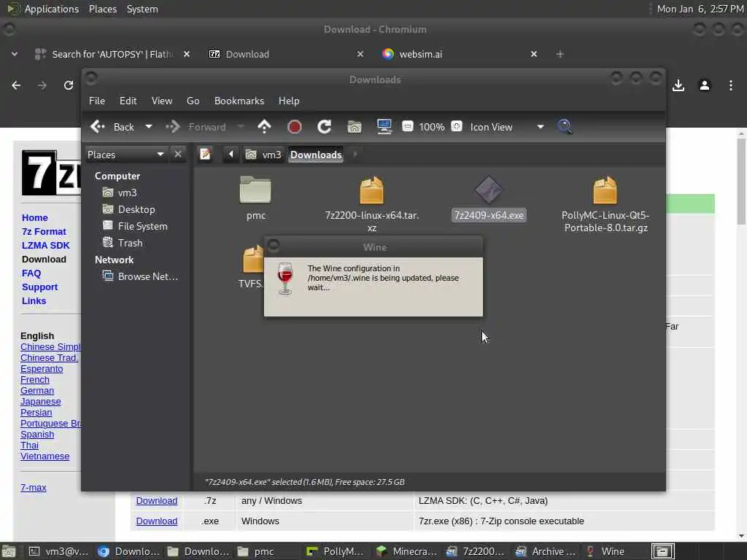Click the red Stop loading icon

[295, 127]
